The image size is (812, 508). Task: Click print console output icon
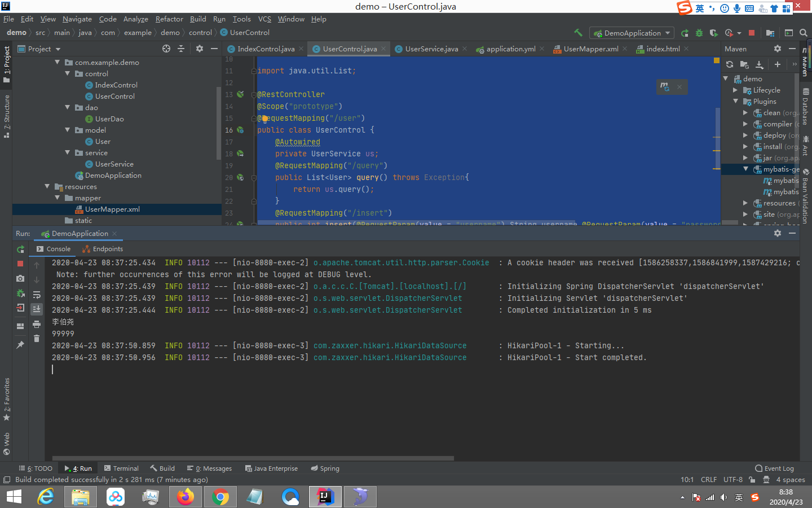(37, 324)
